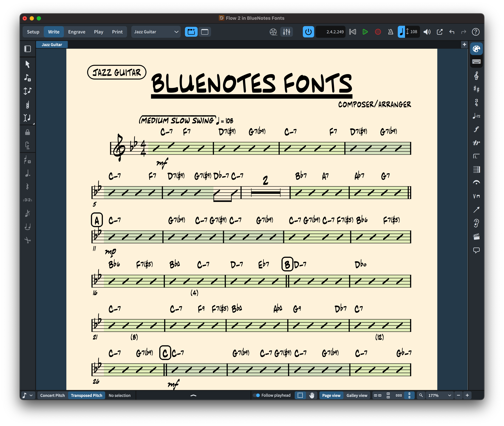This screenshot has height=426, width=504.
Task: Toggle full screen layout view
Action: click(205, 32)
